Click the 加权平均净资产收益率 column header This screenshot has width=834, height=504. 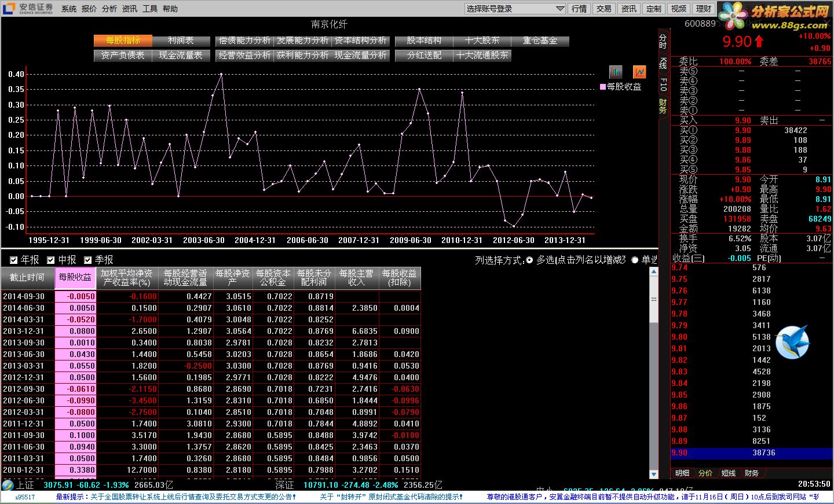coord(127,278)
